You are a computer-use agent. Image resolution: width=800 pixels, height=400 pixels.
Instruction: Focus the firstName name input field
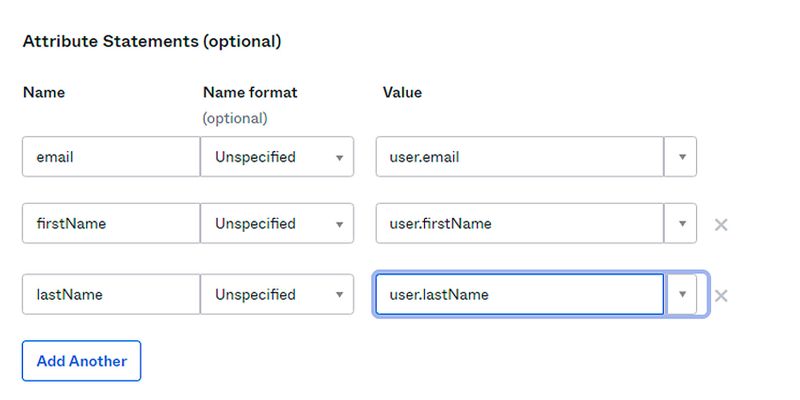tap(111, 223)
